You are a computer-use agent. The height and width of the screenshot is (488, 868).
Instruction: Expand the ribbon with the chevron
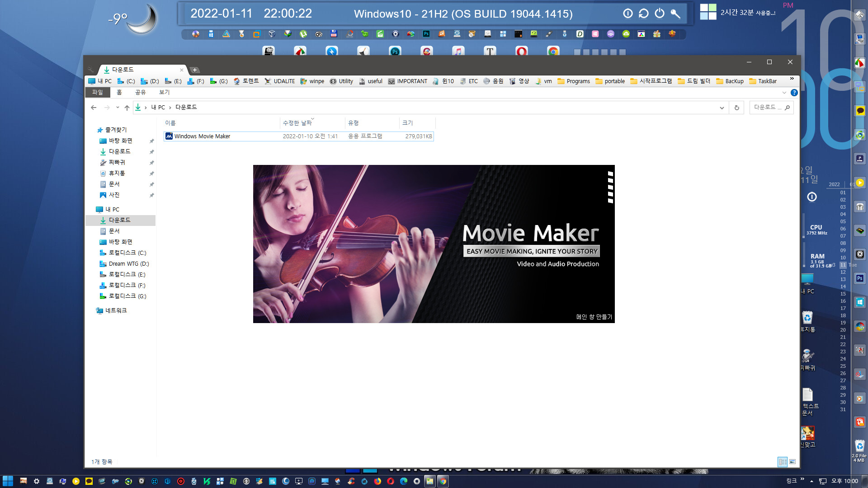pos(784,93)
